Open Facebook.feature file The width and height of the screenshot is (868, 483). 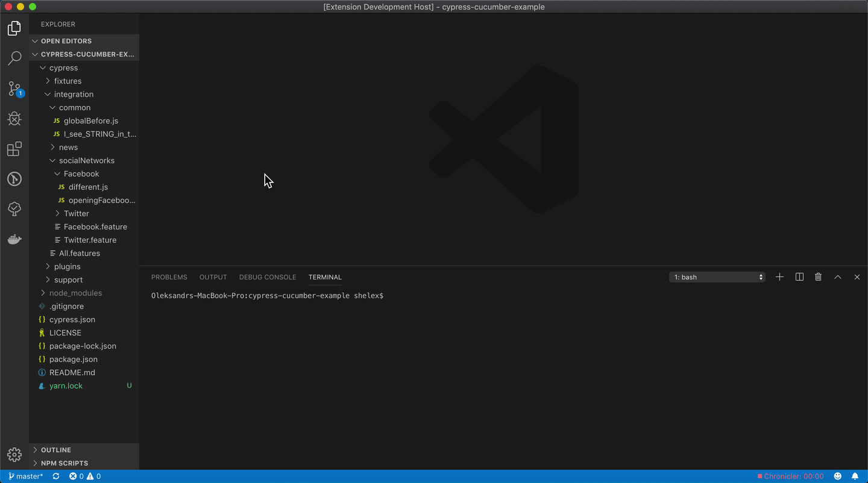point(84,226)
